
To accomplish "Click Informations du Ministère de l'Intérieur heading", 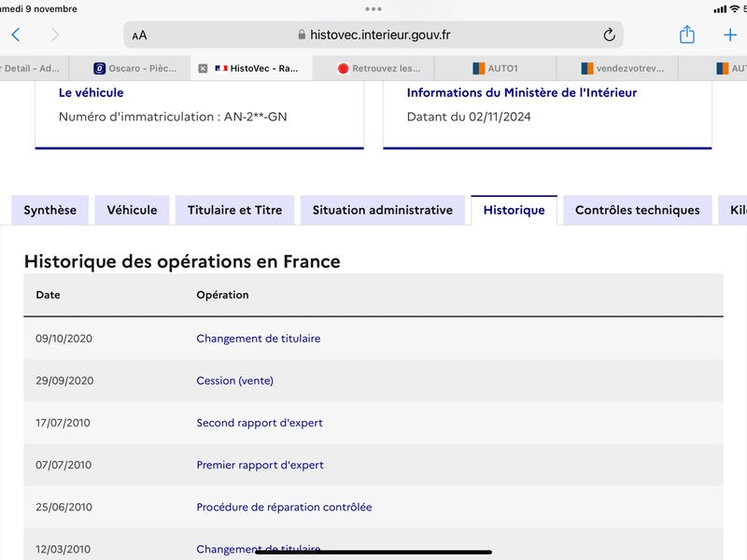I will click(522, 92).
